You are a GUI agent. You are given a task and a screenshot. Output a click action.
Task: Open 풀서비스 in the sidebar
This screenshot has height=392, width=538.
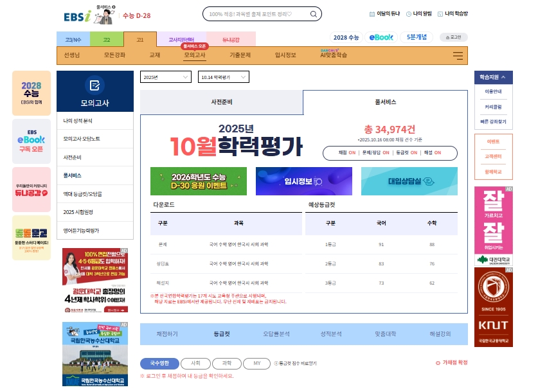(x=95, y=175)
